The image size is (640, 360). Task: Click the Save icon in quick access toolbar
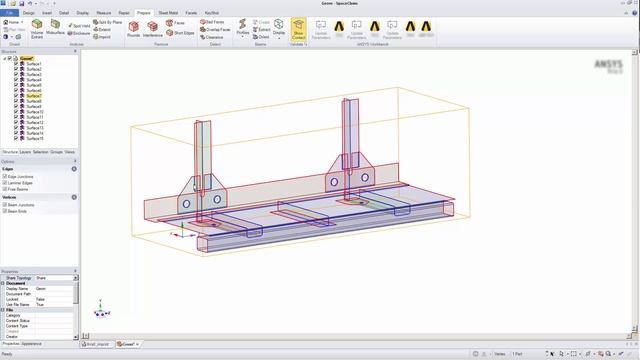coord(22,3)
